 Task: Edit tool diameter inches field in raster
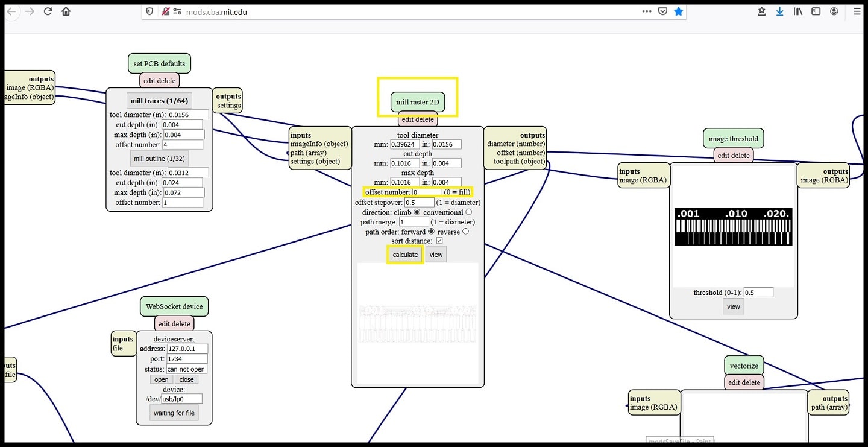pos(447,144)
